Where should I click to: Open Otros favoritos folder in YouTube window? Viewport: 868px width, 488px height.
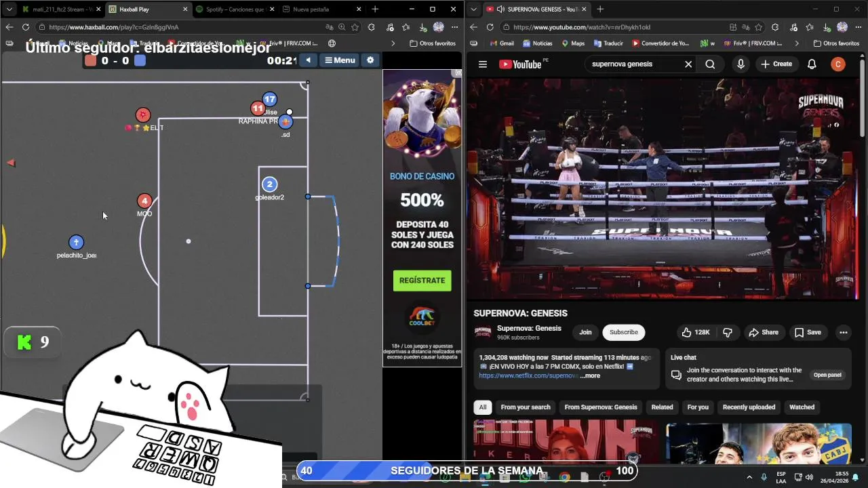click(835, 43)
